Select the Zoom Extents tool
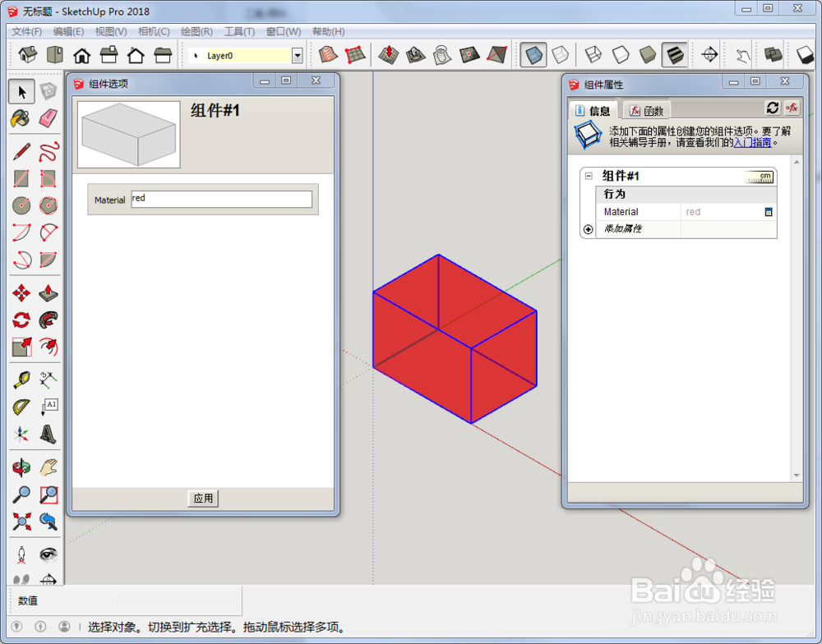Viewport: 822px width, 644px height. [21, 522]
